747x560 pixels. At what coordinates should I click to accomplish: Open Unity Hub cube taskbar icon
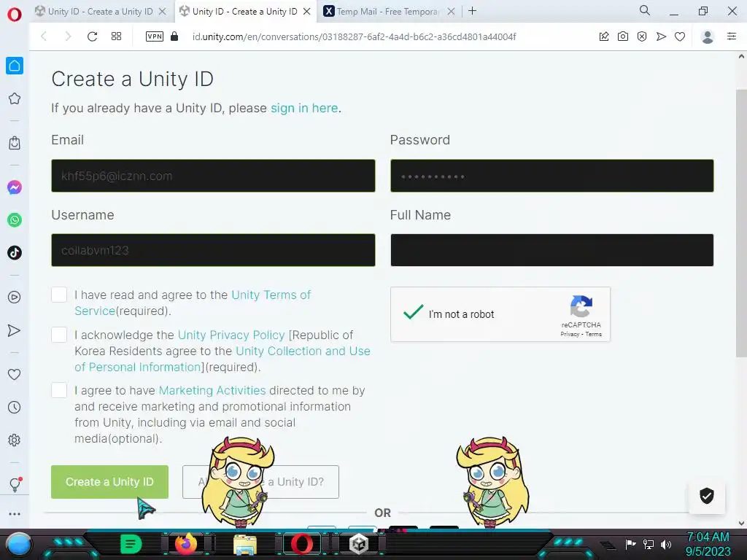tap(359, 544)
